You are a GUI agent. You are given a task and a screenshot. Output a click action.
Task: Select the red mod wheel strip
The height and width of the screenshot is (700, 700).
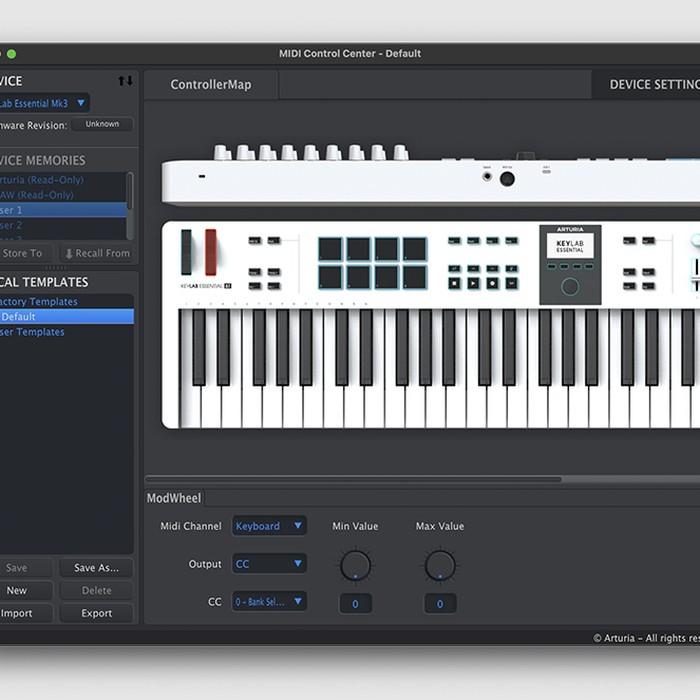211,252
